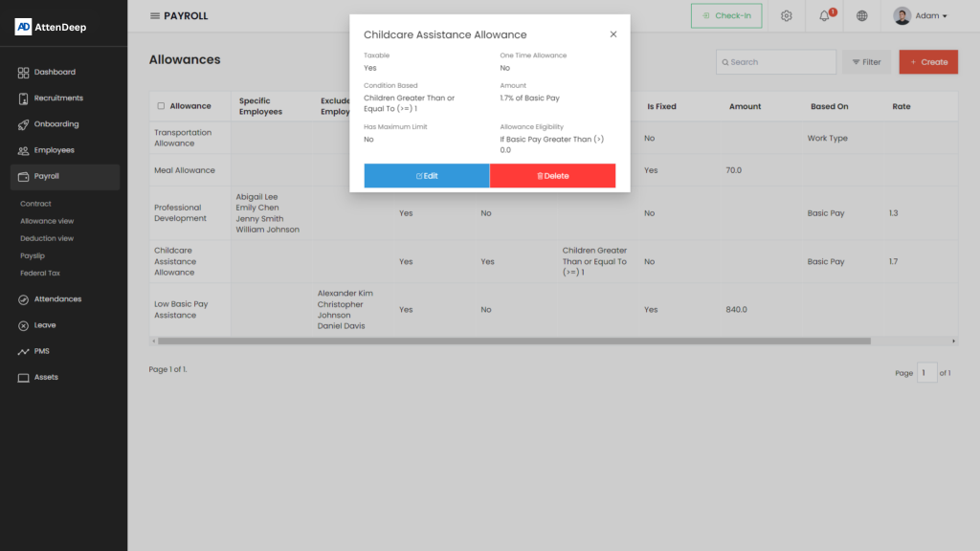This screenshot has height=551, width=980.
Task: Click the settings gear icon in header
Action: coord(786,16)
